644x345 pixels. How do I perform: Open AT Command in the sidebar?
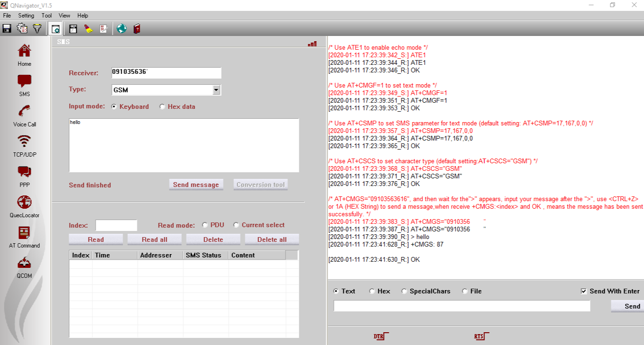24,237
